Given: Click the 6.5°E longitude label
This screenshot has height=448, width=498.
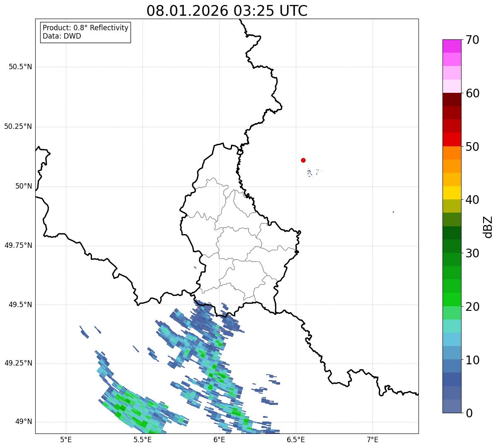Looking at the screenshot, I should 296,440.
